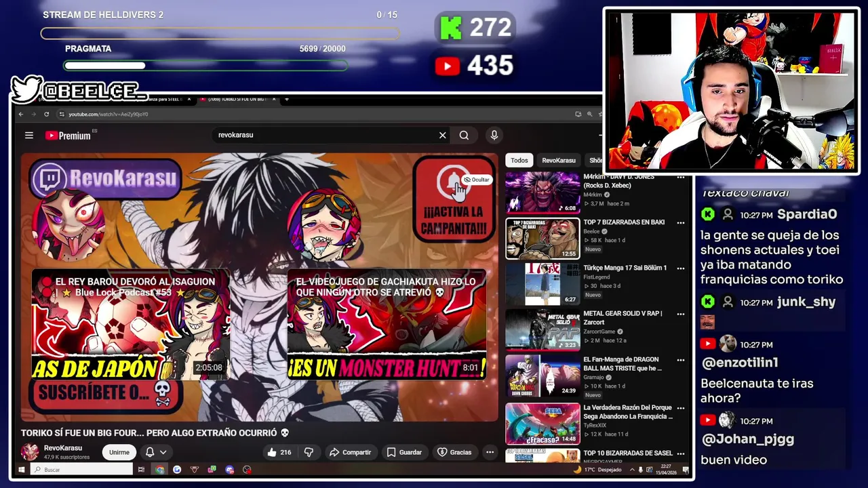This screenshot has height=488, width=868.
Task: Click the Gracias thanks button
Action: coord(454,452)
